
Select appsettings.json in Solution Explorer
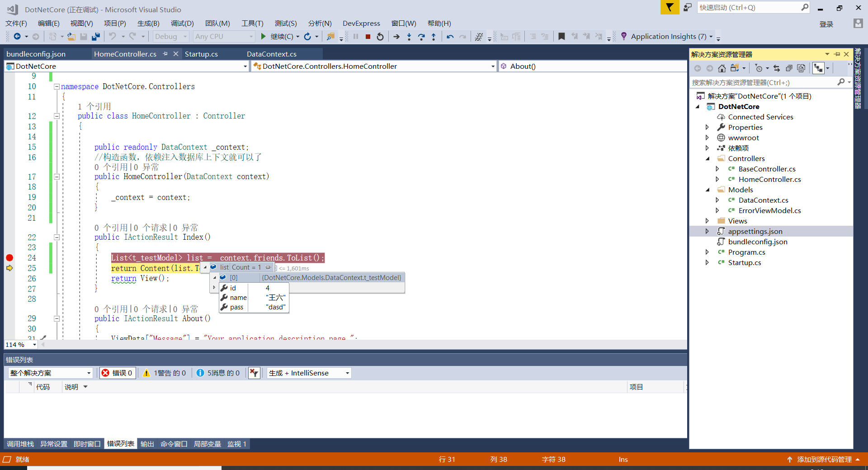click(x=755, y=231)
